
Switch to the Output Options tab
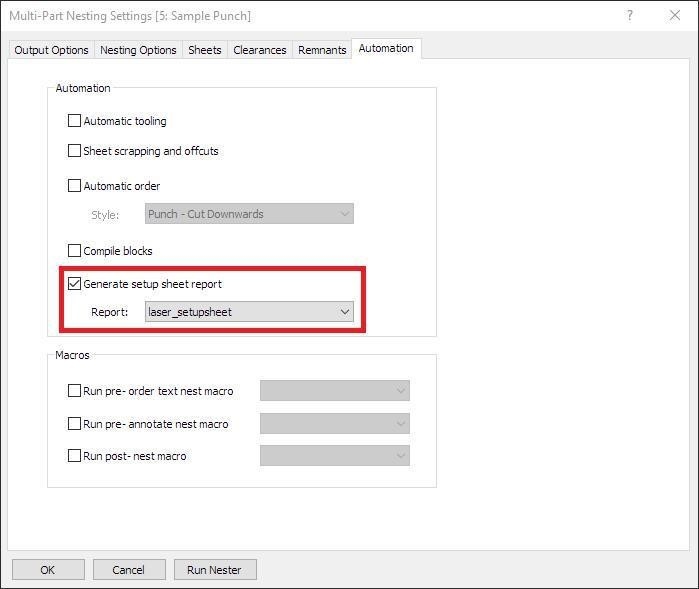(x=51, y=50)
